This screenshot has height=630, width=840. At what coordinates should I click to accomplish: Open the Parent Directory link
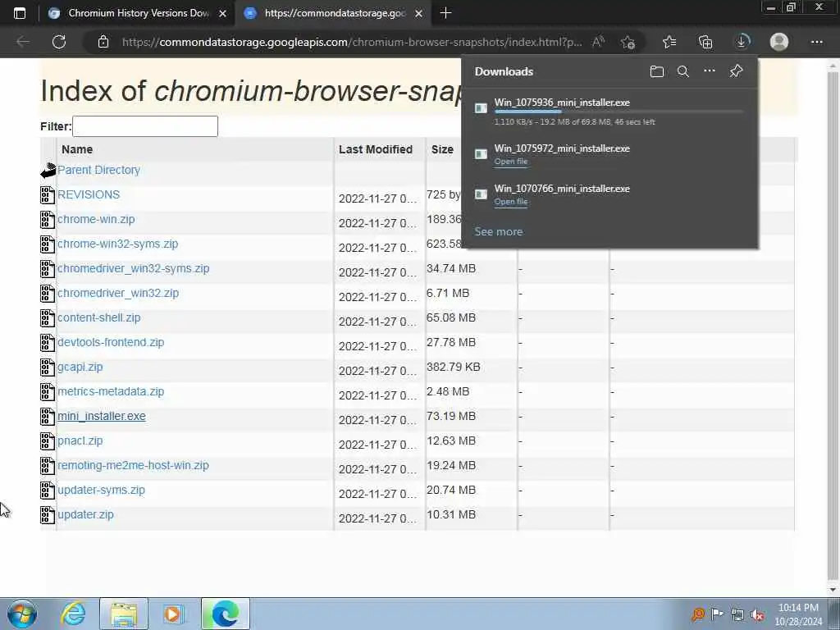coord(98,170)
